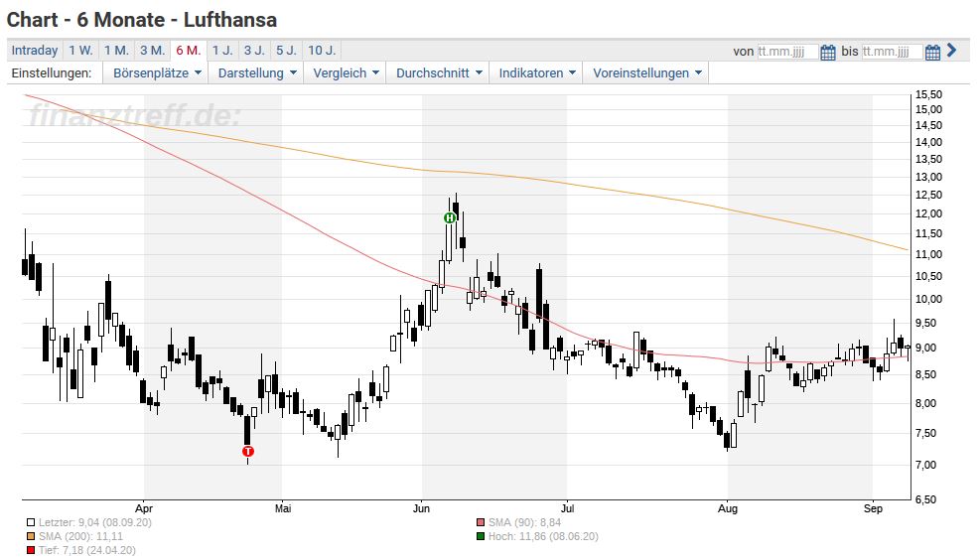Select the 1 W. time range tab

click(80, 51)
